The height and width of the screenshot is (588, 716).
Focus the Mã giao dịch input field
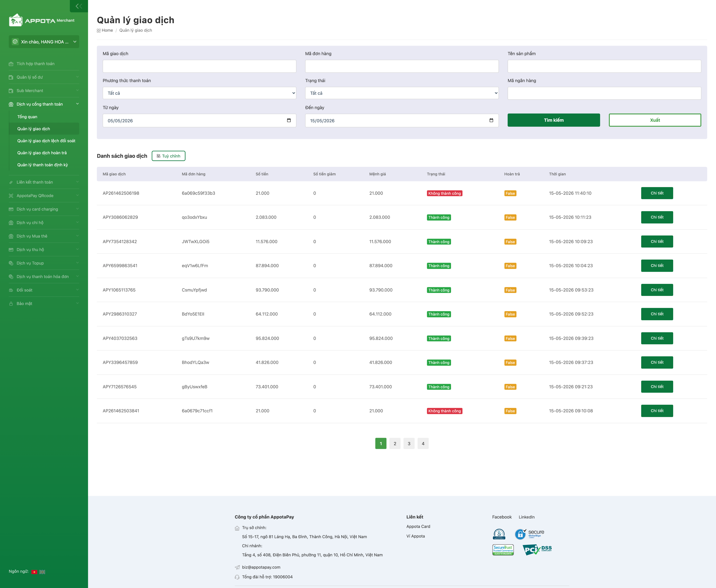point(199,66)
